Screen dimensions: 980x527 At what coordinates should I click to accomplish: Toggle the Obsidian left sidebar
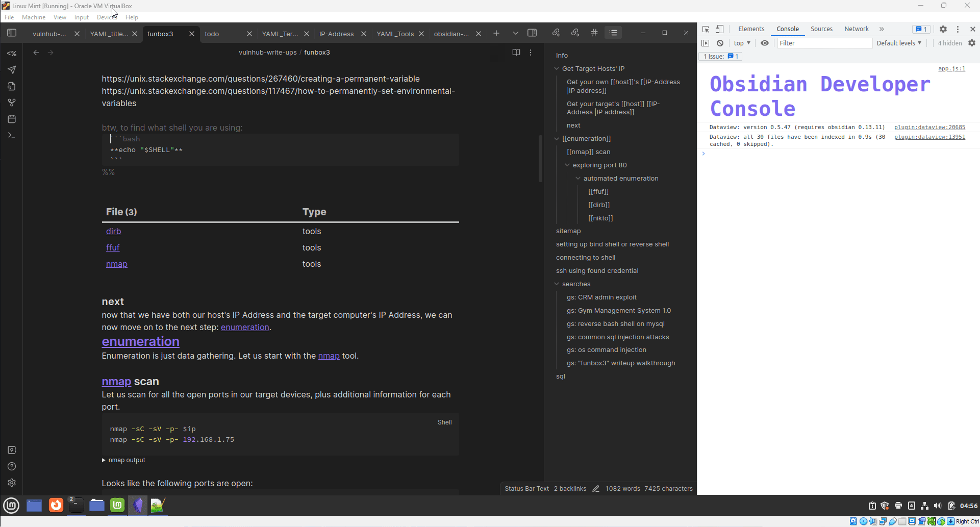click(12, 33)
